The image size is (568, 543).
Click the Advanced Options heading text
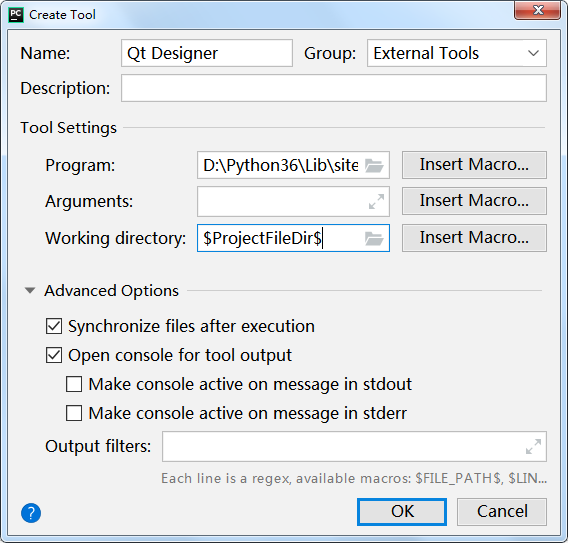point(112,291)
